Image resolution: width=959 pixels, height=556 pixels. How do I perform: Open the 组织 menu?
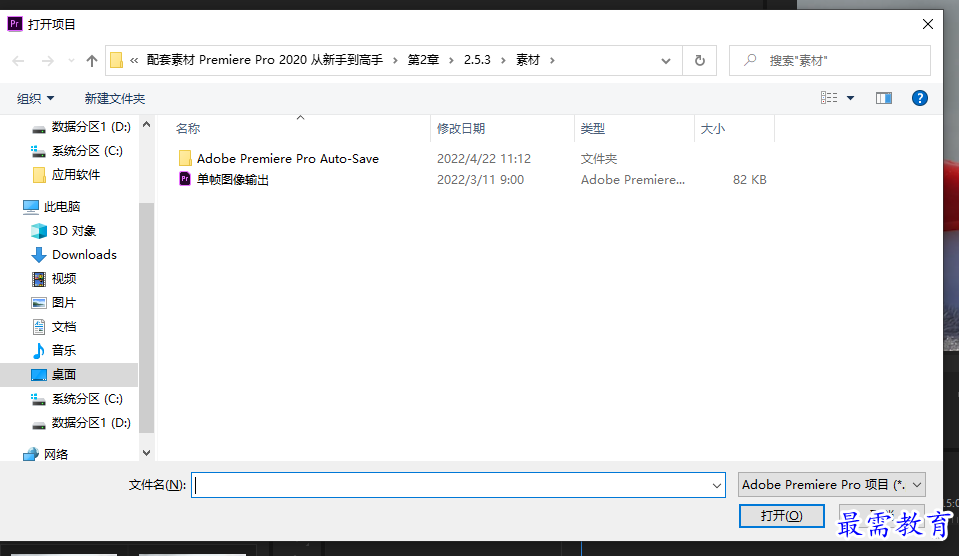tap(35, 98)
